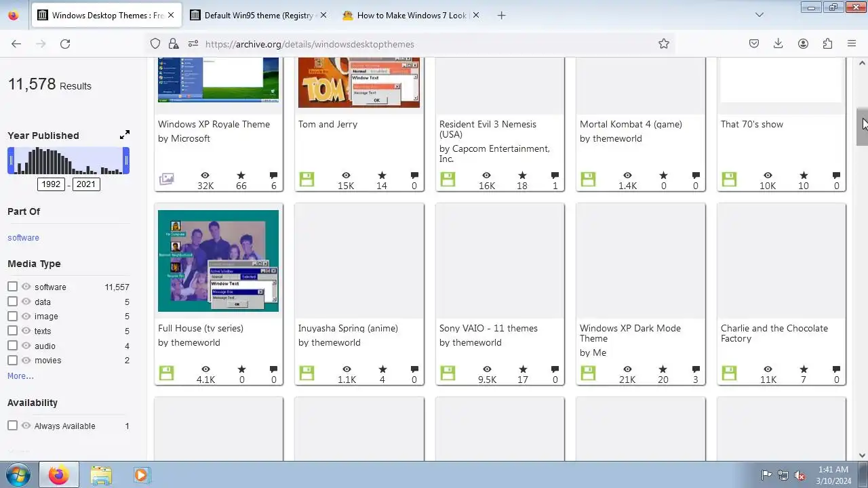Click the floppy disk icon on Mortal Kombat 4
The width and height of the screenshot is (868, 488).
click(588, 180)
